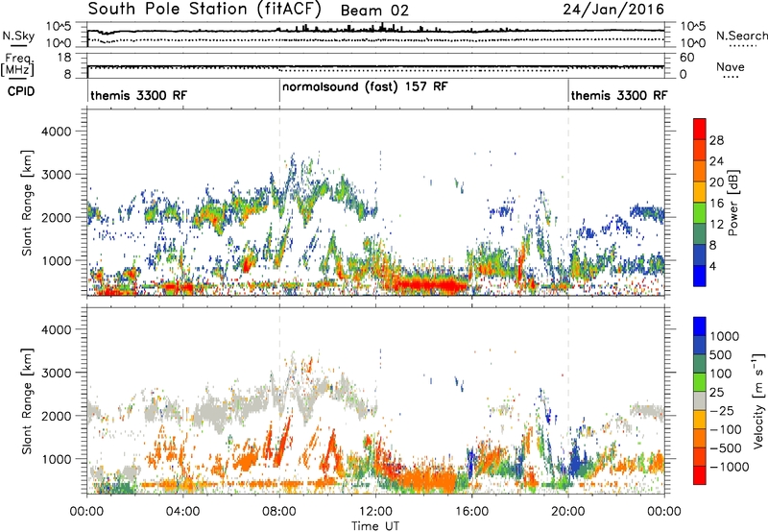Screen dimensions: 768x532
Task: Click the '08:00' time tick label
Action: coord(279,512)
